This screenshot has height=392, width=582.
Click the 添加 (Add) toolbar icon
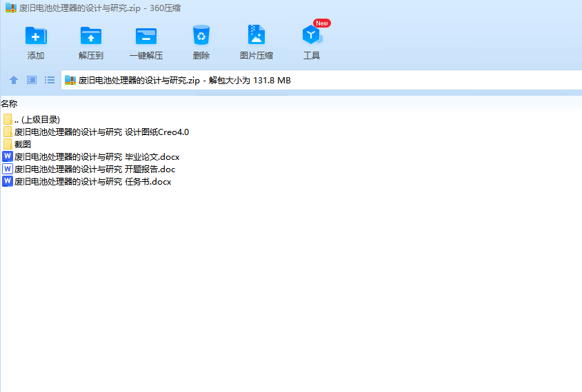(36, 37)
